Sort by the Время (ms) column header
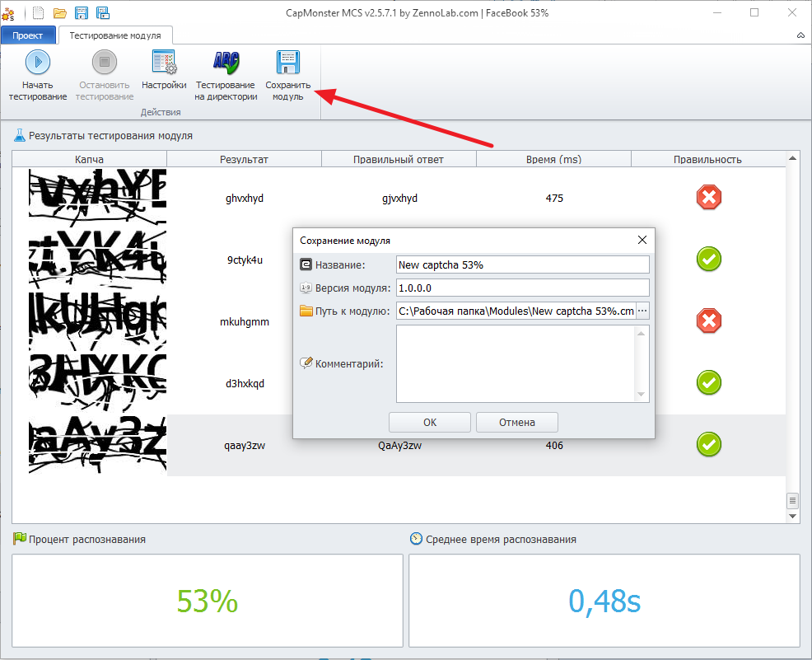The height and width of the screenshot is (660, 812). (553, 160)
